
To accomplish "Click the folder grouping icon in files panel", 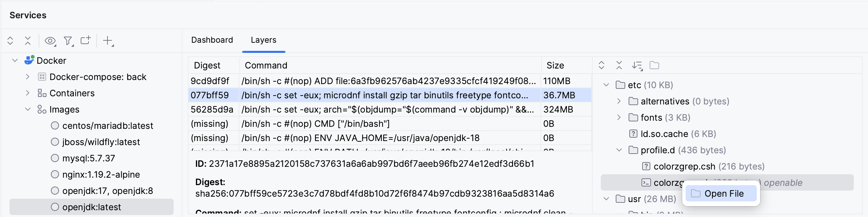I will 655,65.
